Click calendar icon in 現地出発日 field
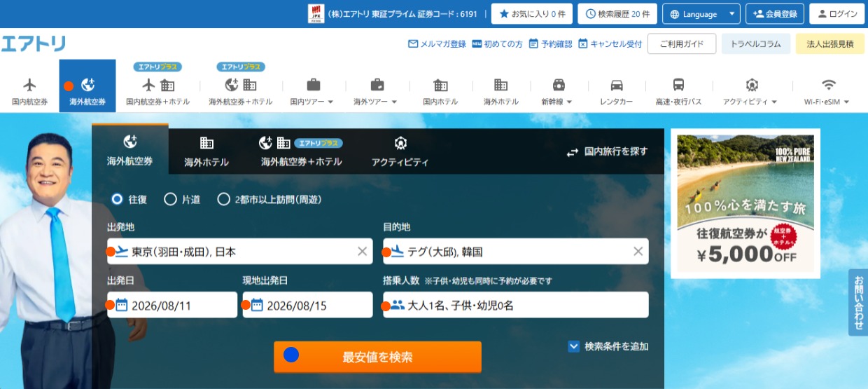This screenshot has width=868, height=389. 257,305
